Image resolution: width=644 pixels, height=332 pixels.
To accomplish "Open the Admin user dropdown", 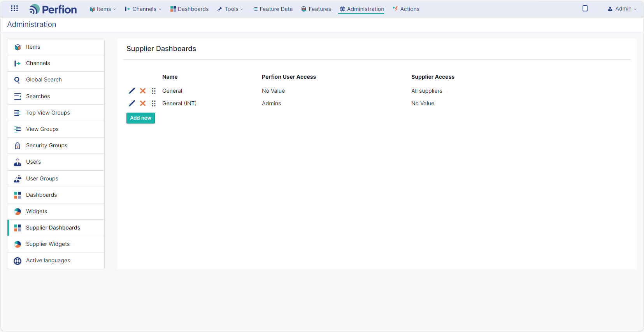I will tap(622, 9).
